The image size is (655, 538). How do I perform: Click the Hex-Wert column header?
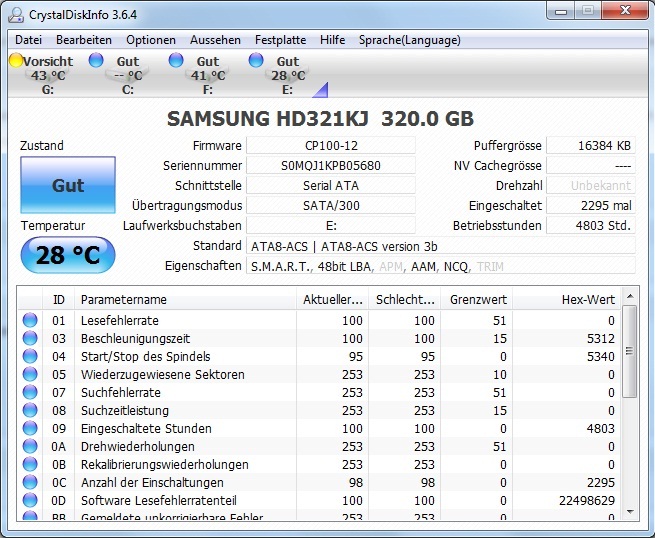point(566,299)
